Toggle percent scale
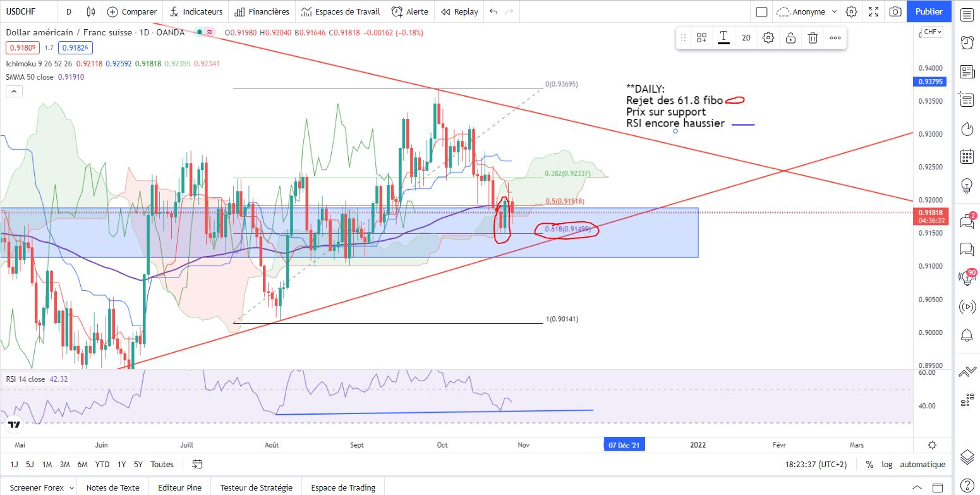The image size is (980, 495). pyautogui.click(x=869, y=464)
